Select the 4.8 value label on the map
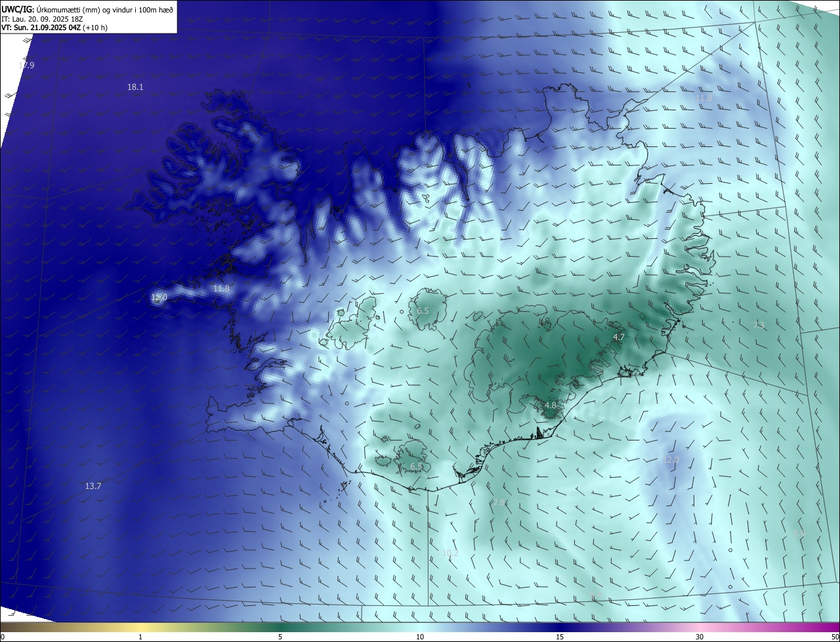The image size is (840, 642). click(x=551, y=405)
